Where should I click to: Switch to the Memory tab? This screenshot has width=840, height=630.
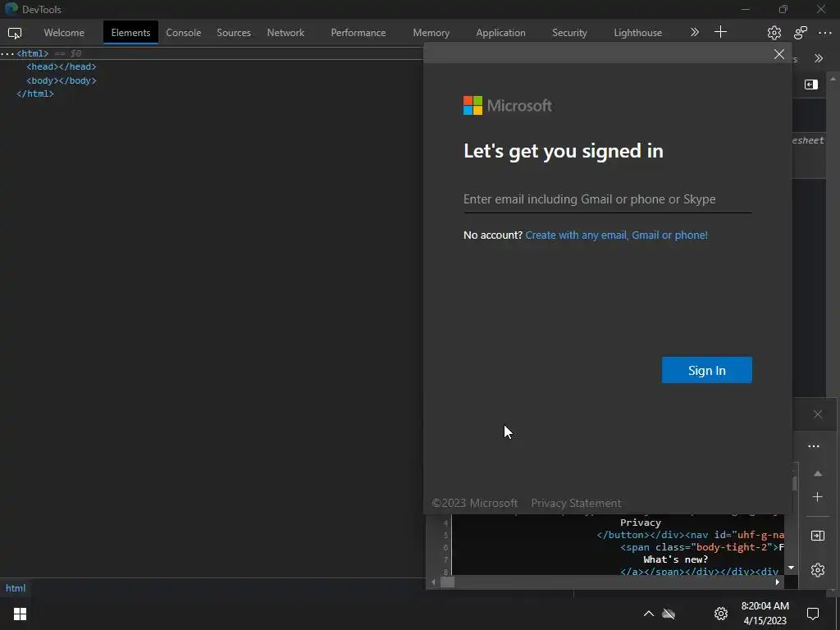(x=431, y=33)
